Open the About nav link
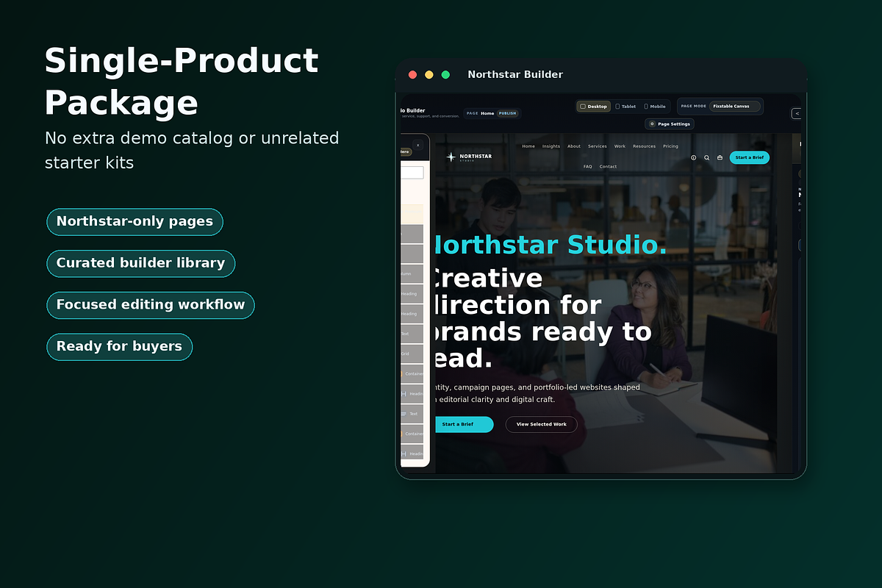882x588 pixels. coord(574,146)
